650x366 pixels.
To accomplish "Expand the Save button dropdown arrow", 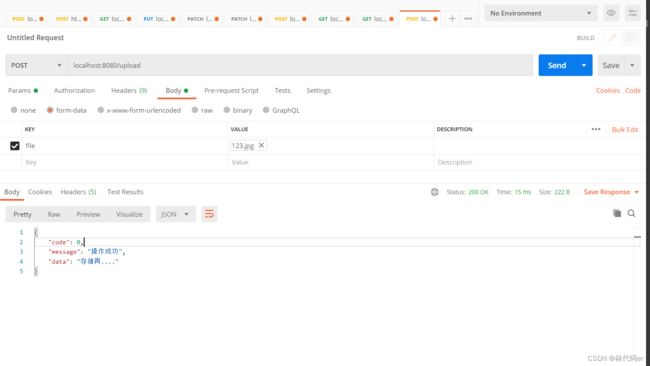I will pos(632,65).
